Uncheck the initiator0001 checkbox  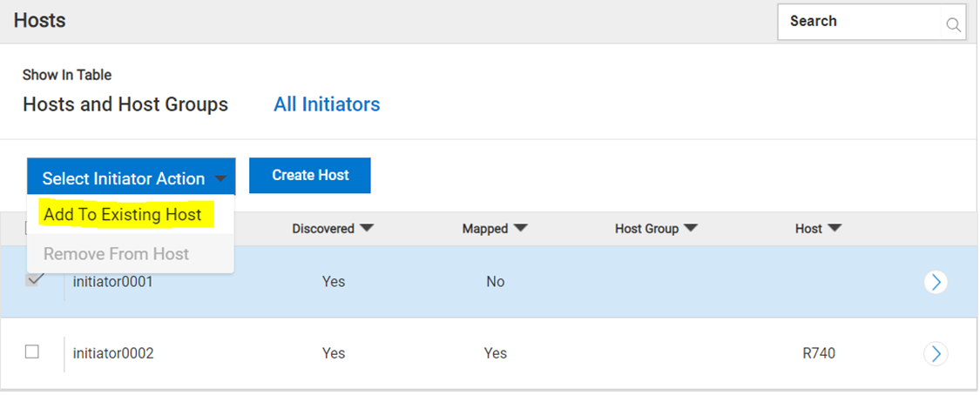click(33, 280)
